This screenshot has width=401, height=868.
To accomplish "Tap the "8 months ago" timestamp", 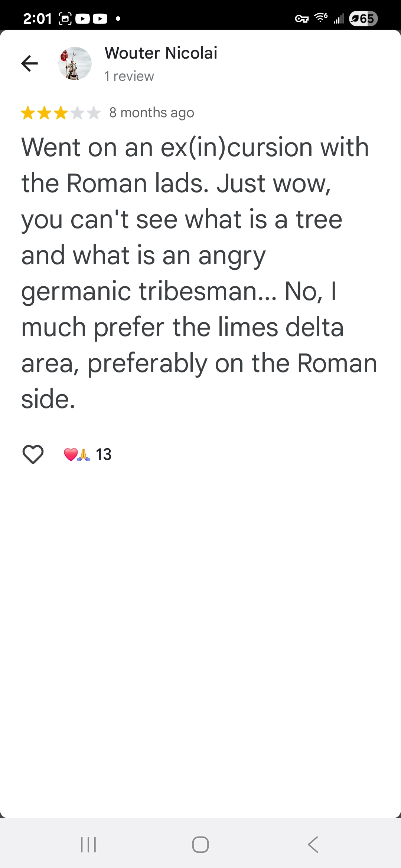I will [151, 112].
